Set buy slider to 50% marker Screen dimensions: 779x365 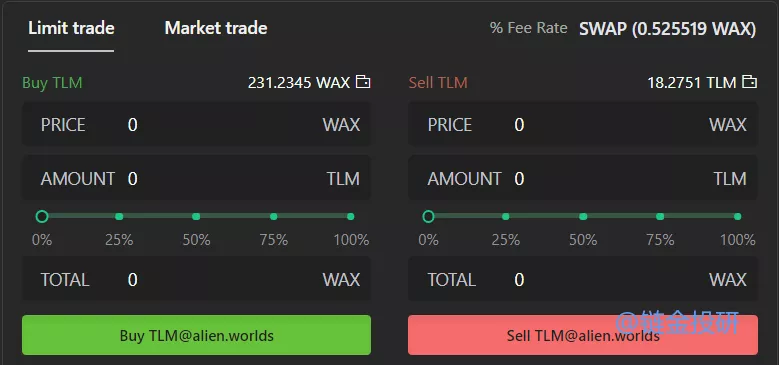[196, 217]
